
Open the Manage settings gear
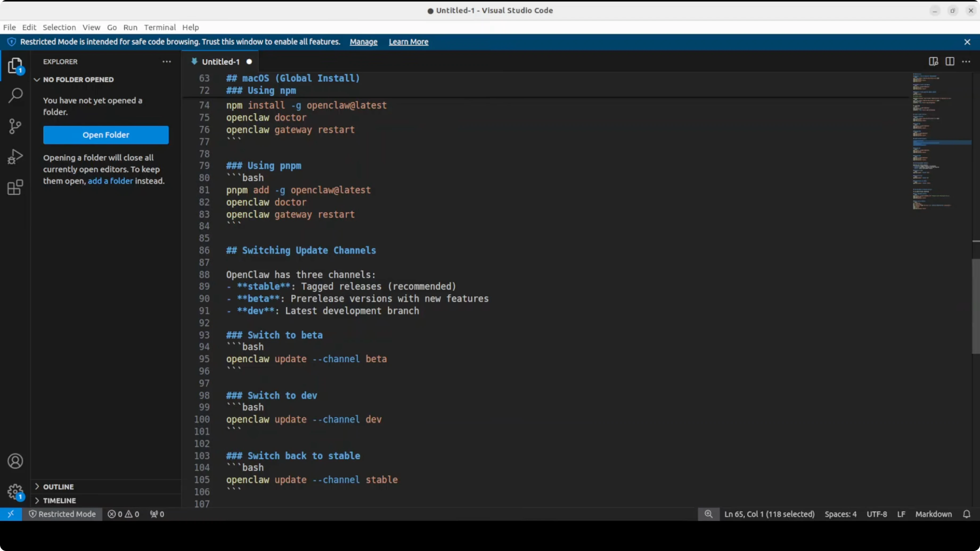[15, 492]
